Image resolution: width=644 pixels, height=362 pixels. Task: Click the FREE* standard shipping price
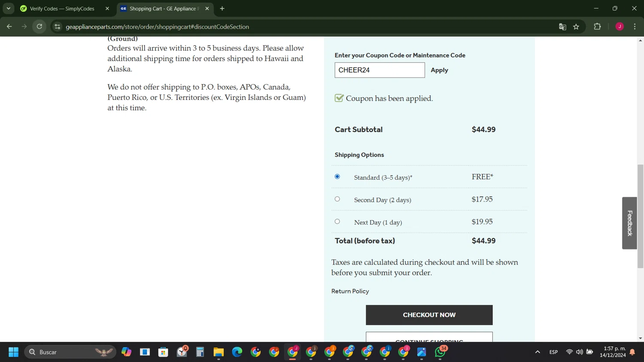click(x=483, y=177)
